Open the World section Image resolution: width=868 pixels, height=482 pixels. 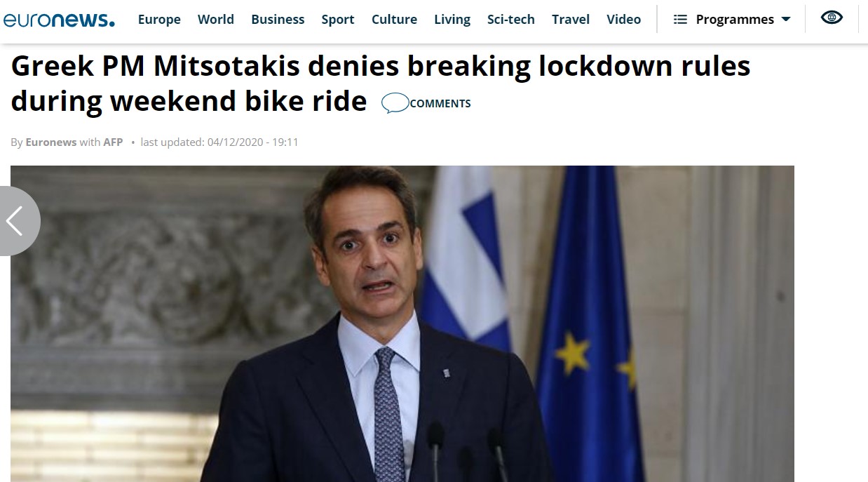(x=216, y=20)
